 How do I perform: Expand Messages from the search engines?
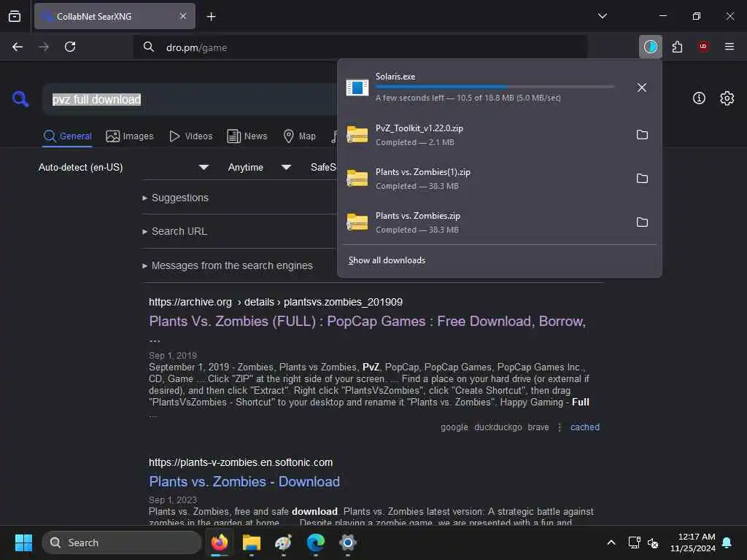[x=228, y=265]
